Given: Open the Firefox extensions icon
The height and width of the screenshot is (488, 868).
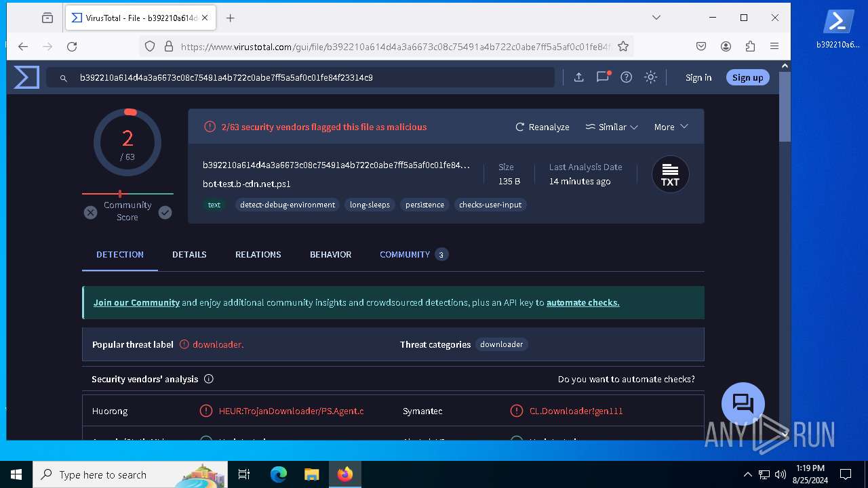Looking at the screenshot, I should [x=750, y=46].
